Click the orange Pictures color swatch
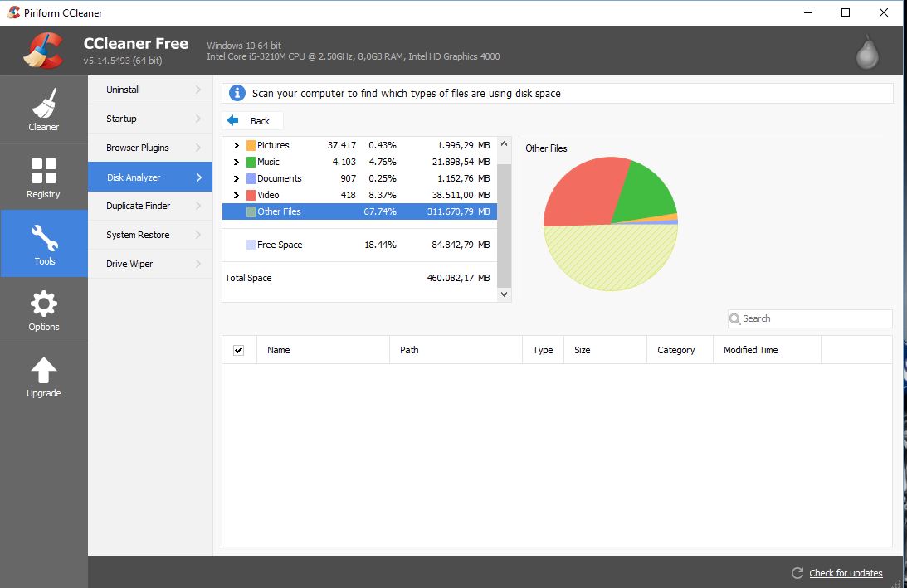The image size is (907, 588). pos(251,145)
